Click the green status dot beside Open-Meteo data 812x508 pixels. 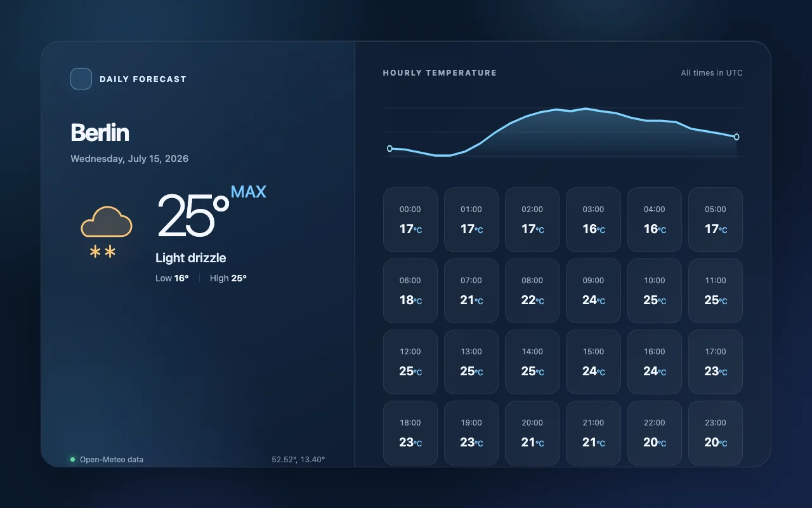pyautogui.click(x=73, y=459)
